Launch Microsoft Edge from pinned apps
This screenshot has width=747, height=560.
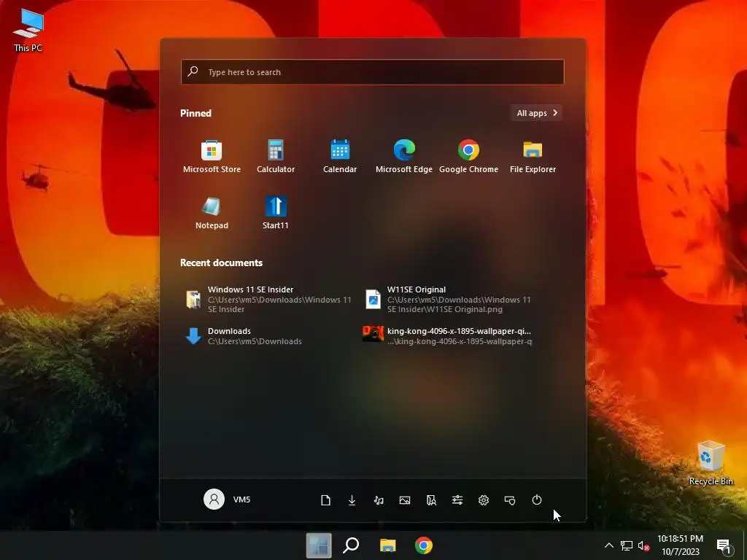(404, 157)
